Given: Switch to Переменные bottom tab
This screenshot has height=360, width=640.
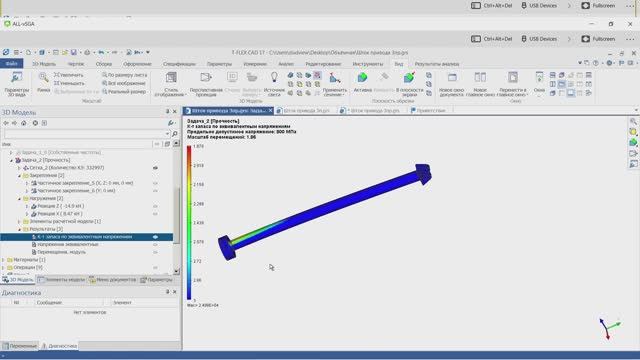Looking at the screenshot, I should pyautogui.click(x=20, y=346).
